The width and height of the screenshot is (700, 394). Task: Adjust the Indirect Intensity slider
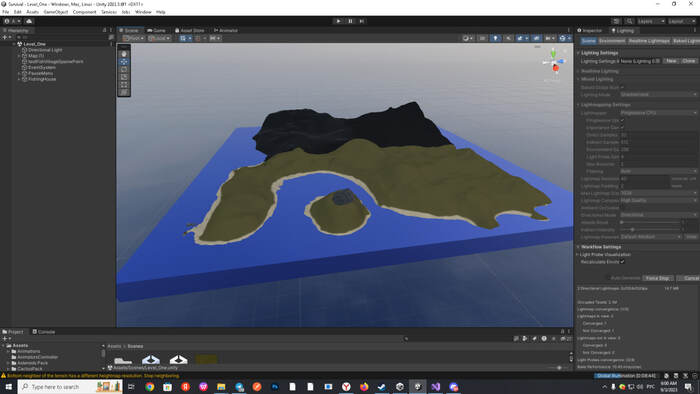[651, 229]
